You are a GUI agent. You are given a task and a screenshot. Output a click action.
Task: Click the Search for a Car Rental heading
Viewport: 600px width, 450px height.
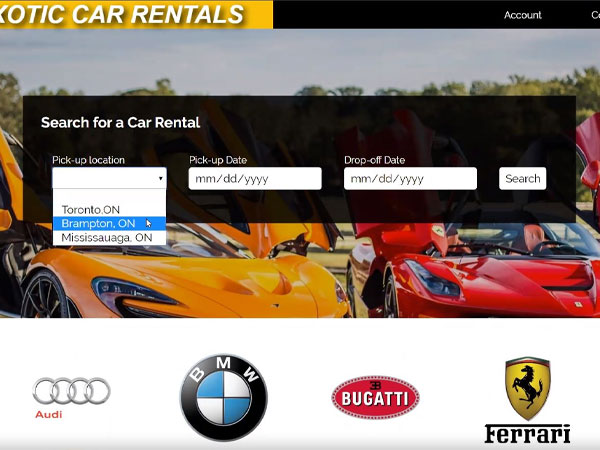121,122
